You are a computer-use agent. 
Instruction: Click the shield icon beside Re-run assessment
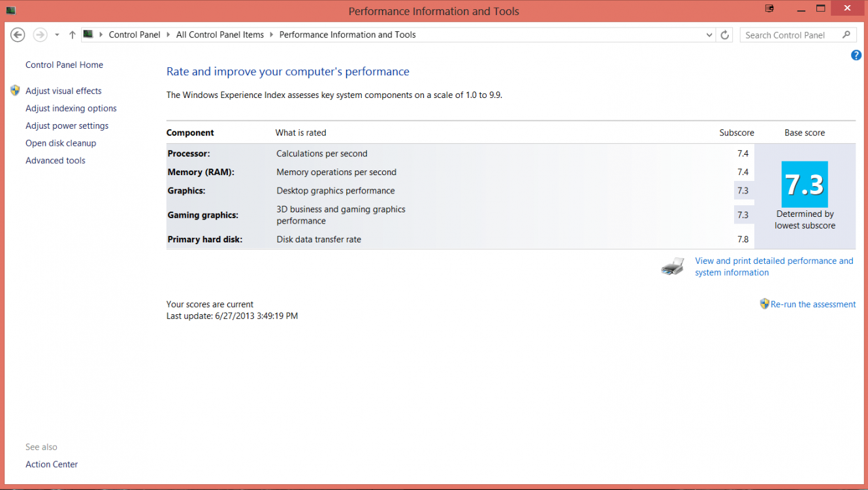tap(764, 304)
